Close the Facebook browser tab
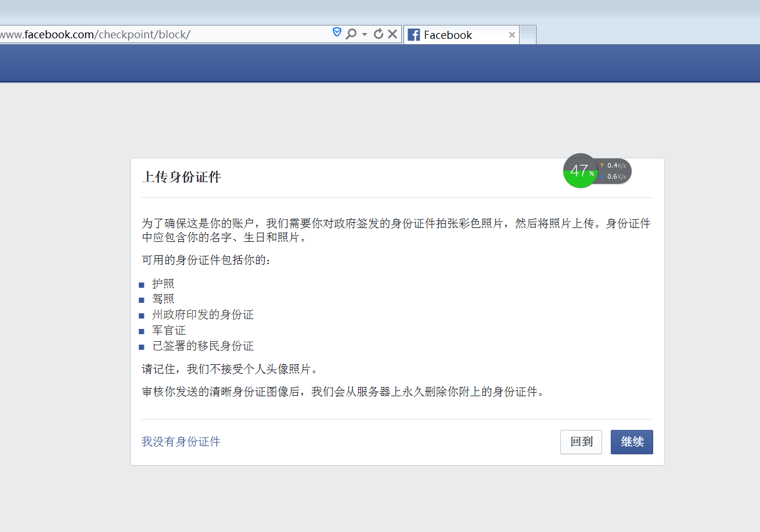Screen dimensions: 760x532 512,35
